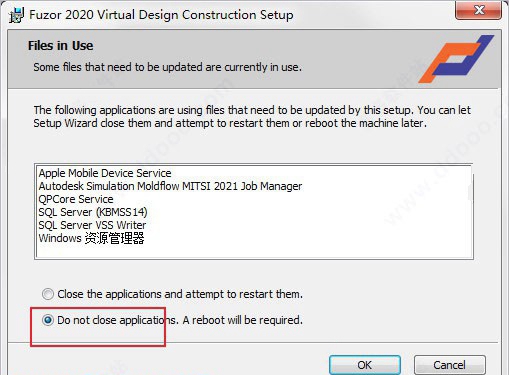
Task: Select SQL Server (KBMSS14) list item
Action: coord(93,212)
